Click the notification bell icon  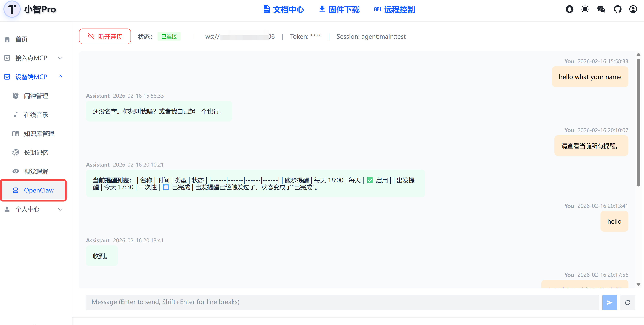569,9
